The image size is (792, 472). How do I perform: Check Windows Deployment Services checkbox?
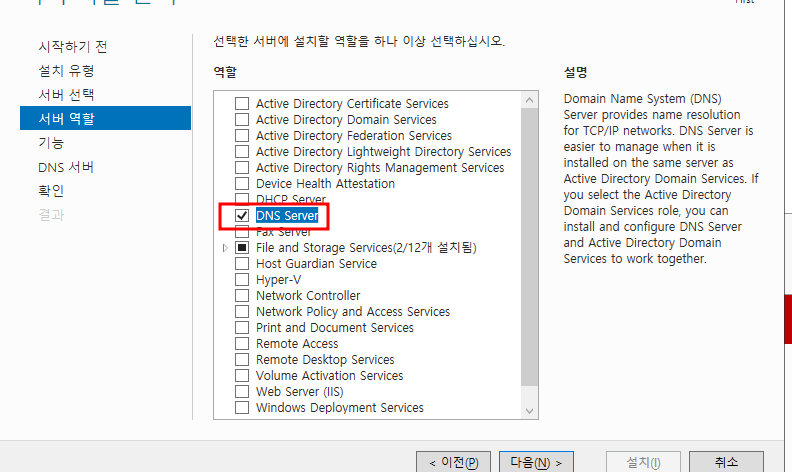coord(242,408)
